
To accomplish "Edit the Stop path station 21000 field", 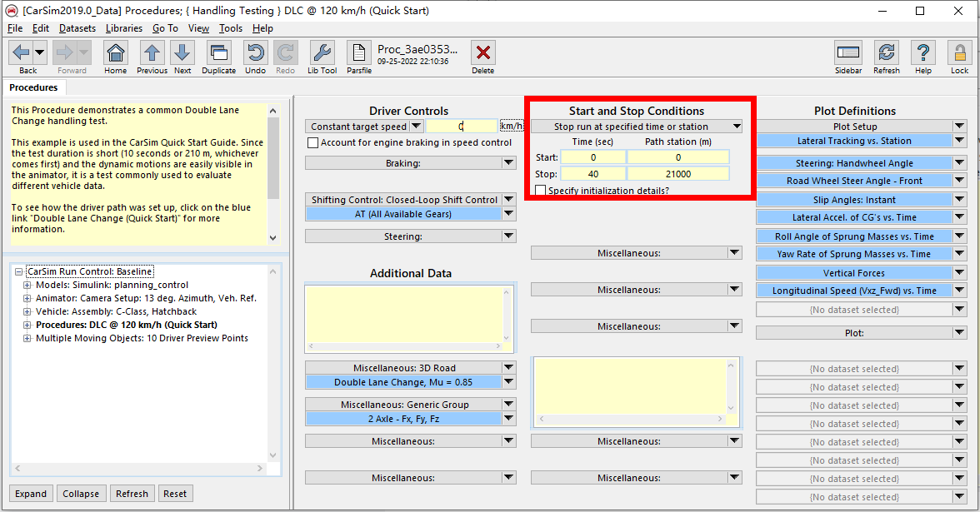I will [678, 174].
